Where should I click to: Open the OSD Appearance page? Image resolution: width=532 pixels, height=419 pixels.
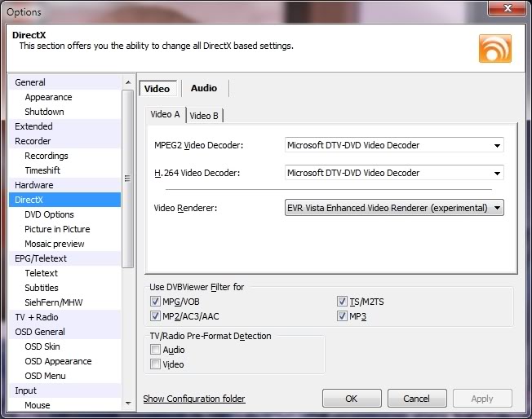64,361
